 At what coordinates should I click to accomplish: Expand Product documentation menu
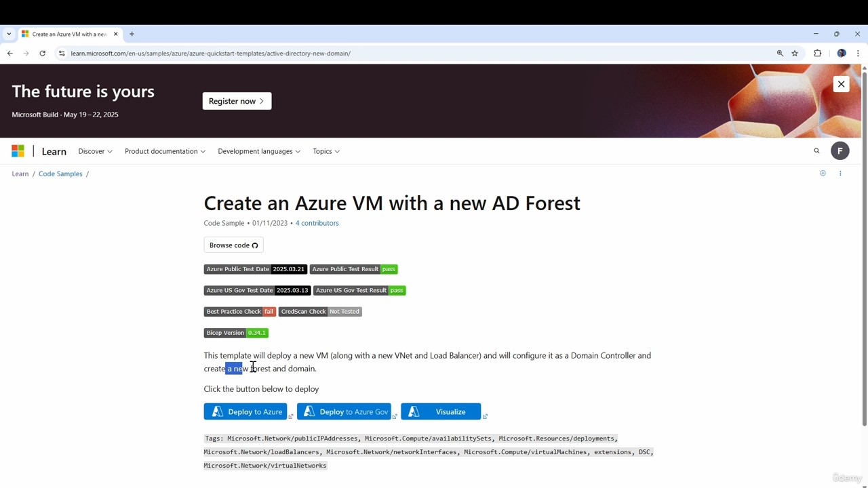click(x=165, y=151)
